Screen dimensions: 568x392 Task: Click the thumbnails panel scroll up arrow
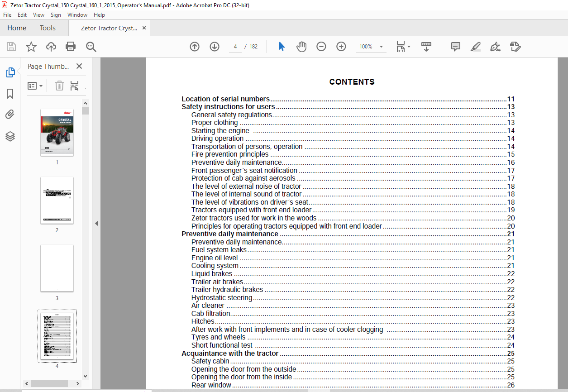pos(85,103)
